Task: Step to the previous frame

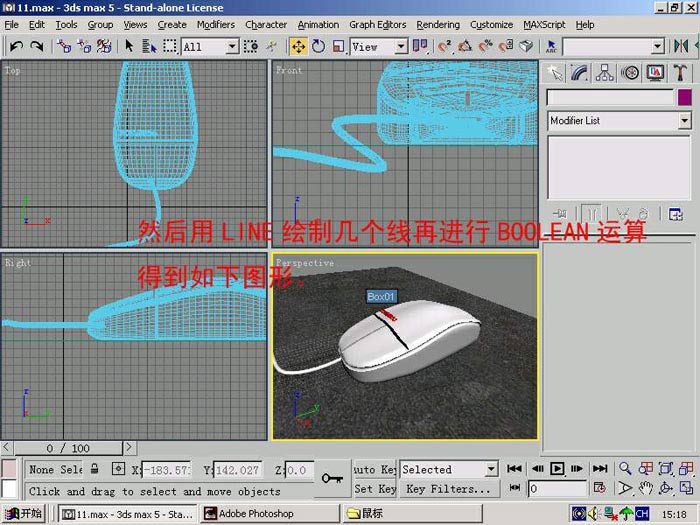Action: click(538, 468)
